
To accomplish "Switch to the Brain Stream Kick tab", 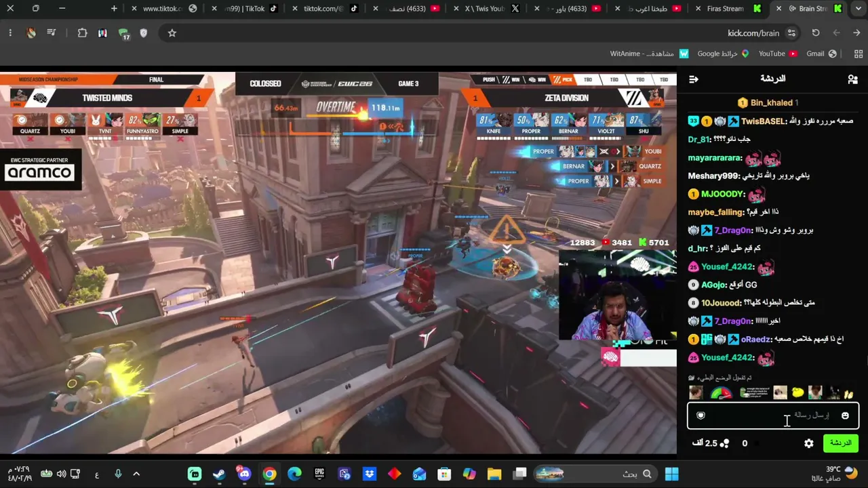I will (x=811, y=9).
